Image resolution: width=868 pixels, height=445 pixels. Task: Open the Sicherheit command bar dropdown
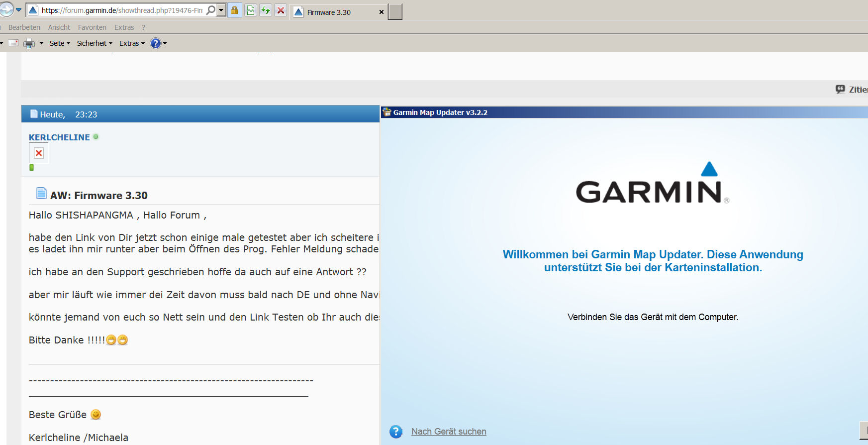95,43
